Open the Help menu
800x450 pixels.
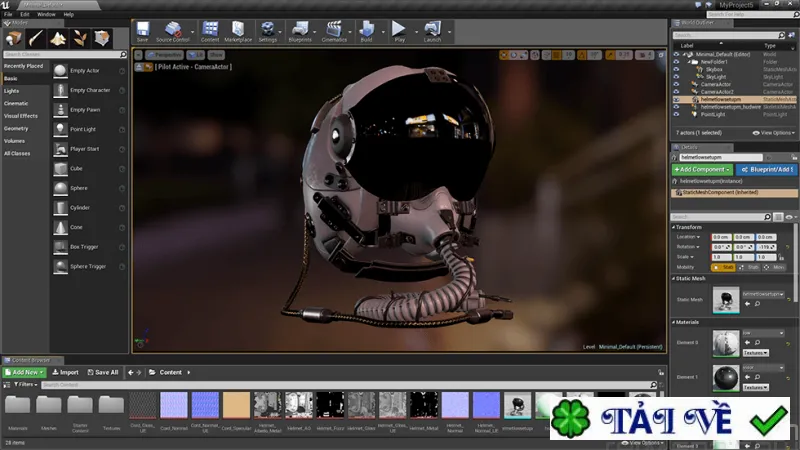[x=68, y=14]
